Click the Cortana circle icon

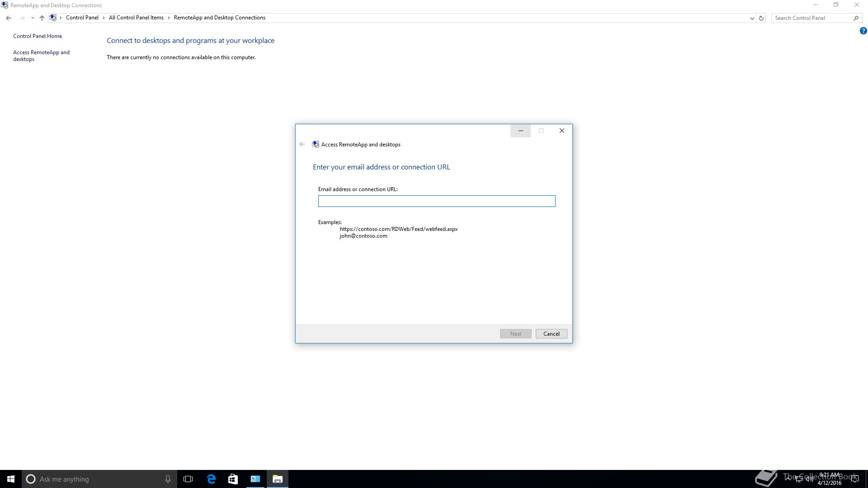31,479
